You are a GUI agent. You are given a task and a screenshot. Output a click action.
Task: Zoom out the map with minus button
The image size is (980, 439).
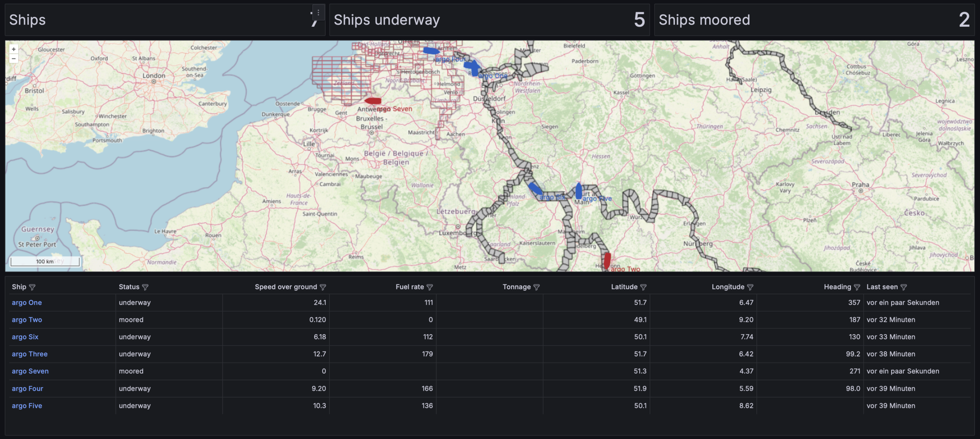pyautogui.click(x=14, y=59)
